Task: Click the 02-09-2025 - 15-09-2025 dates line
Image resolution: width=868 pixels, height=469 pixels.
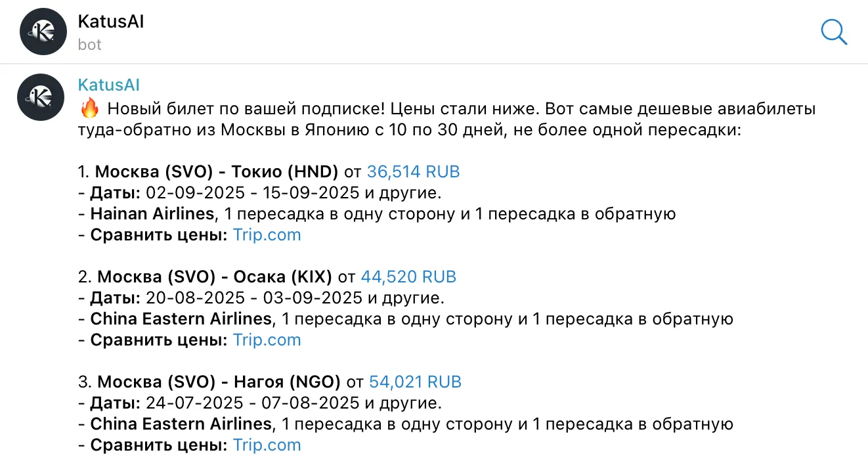Action: [x=252, y=193]
